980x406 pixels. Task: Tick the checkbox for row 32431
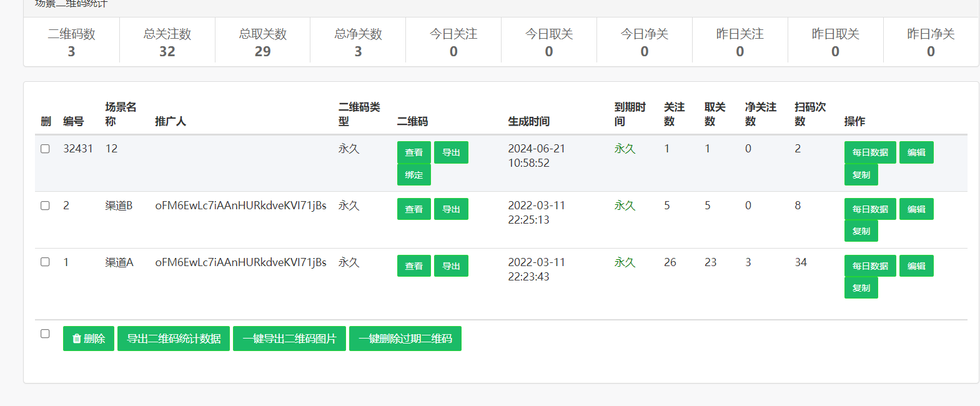45,149
